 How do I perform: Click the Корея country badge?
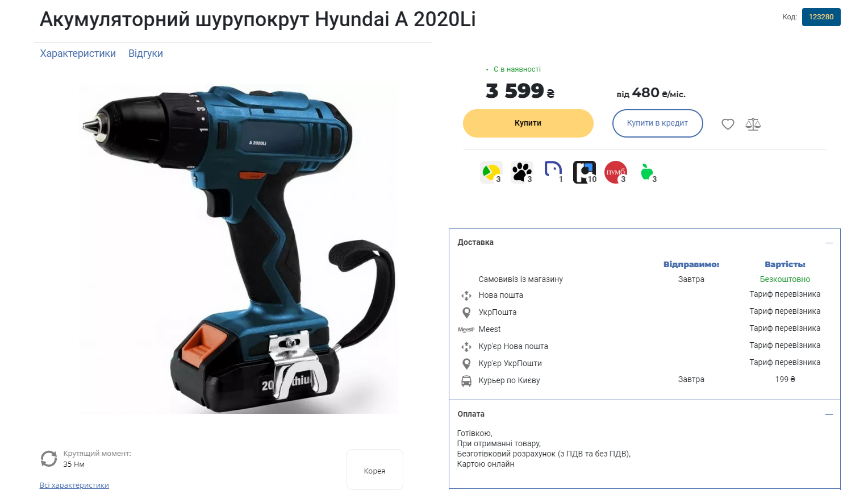pos(375,470)
